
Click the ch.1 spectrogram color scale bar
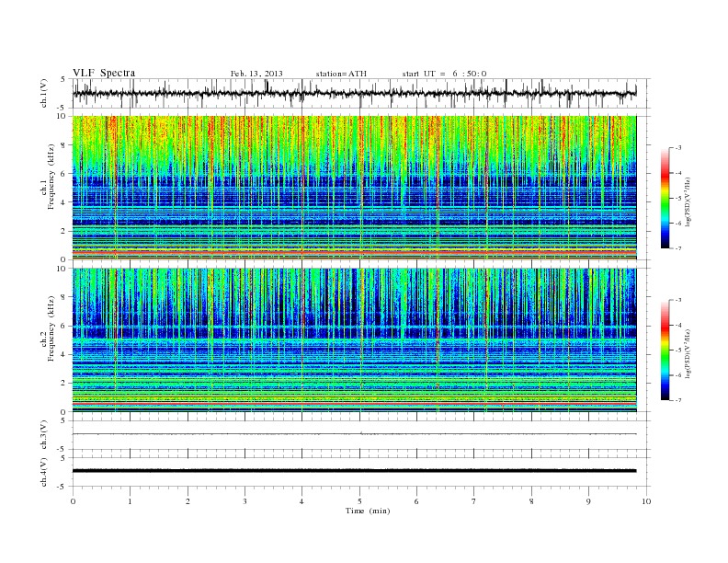point(665,198)
